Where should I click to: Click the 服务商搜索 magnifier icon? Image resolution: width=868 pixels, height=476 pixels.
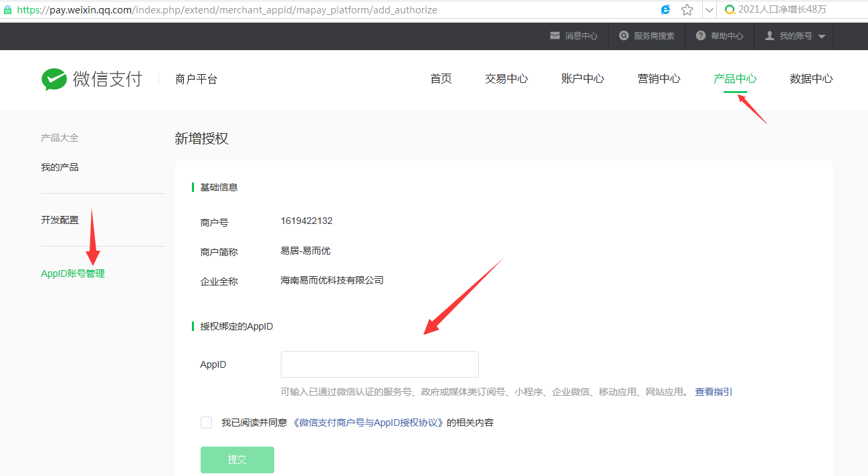[x=623, y=36]
